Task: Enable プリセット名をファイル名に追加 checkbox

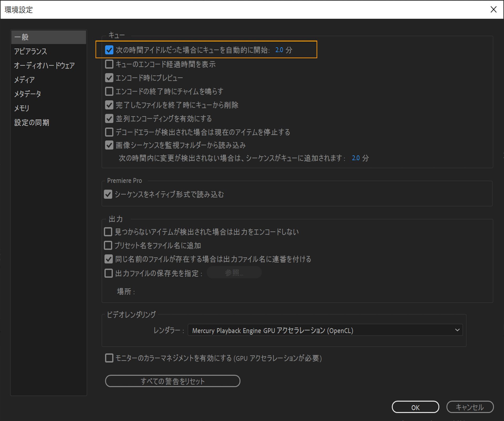Action: (108, 245)
